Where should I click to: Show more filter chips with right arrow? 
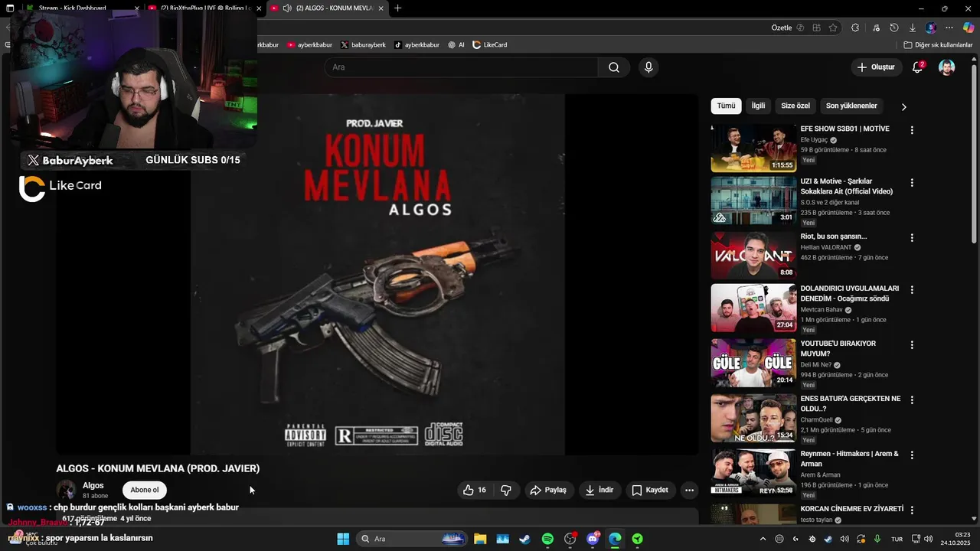click(903, 106)
